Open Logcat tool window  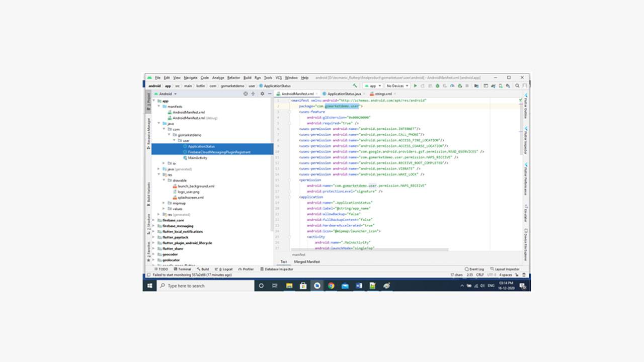tap(224, 269)
